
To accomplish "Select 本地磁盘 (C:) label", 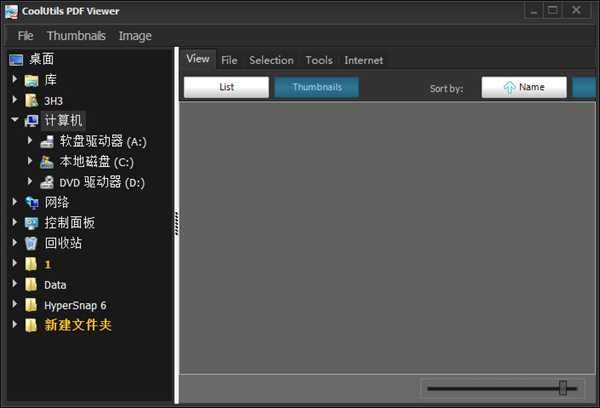I will [96, 162].
